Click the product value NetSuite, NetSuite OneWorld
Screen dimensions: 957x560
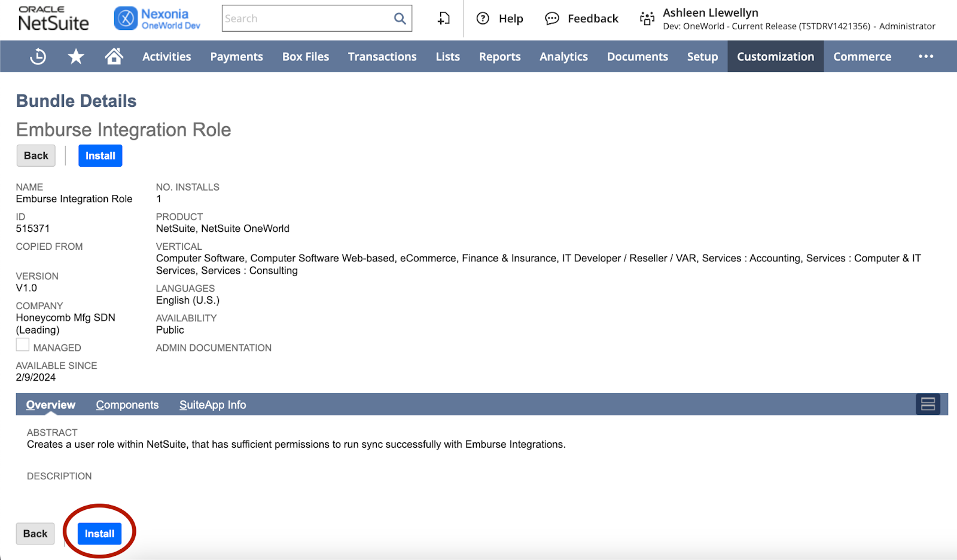tap(223, 228)
